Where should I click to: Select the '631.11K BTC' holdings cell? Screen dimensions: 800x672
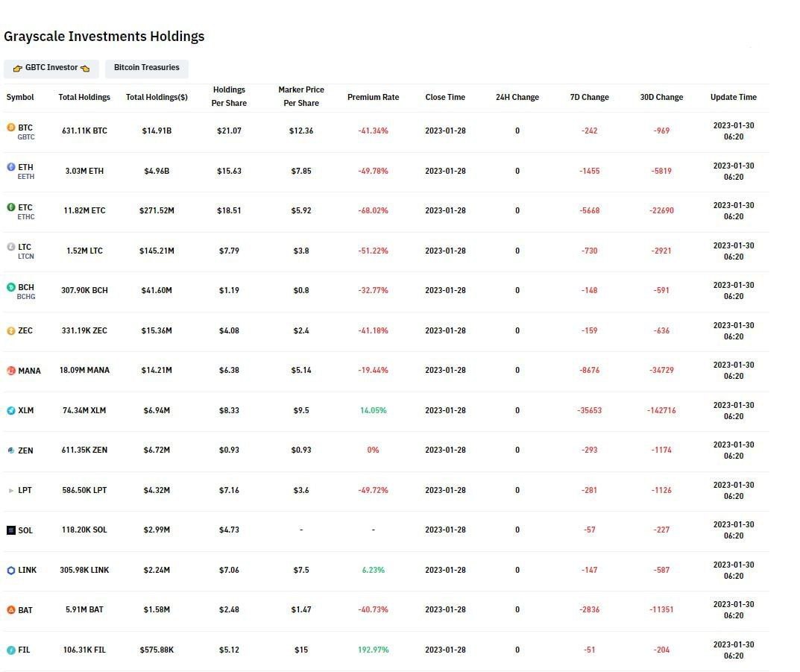pyautogui.click(x=84, y=131)
